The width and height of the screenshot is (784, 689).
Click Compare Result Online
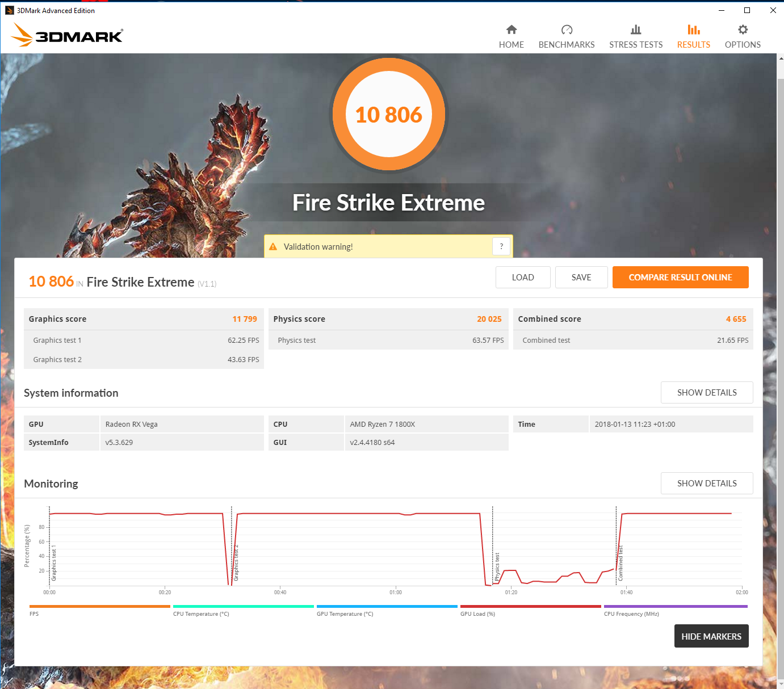click(x=681, y=277)
